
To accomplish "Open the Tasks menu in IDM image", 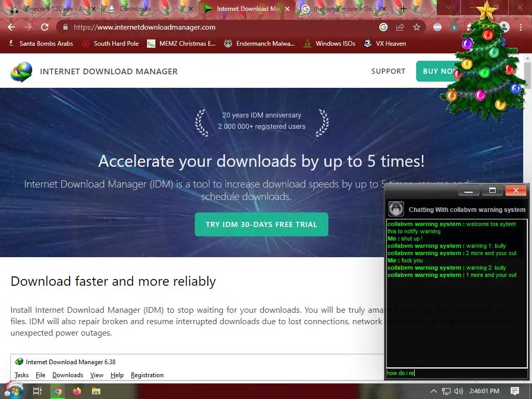I will click(x=21, y=375).
